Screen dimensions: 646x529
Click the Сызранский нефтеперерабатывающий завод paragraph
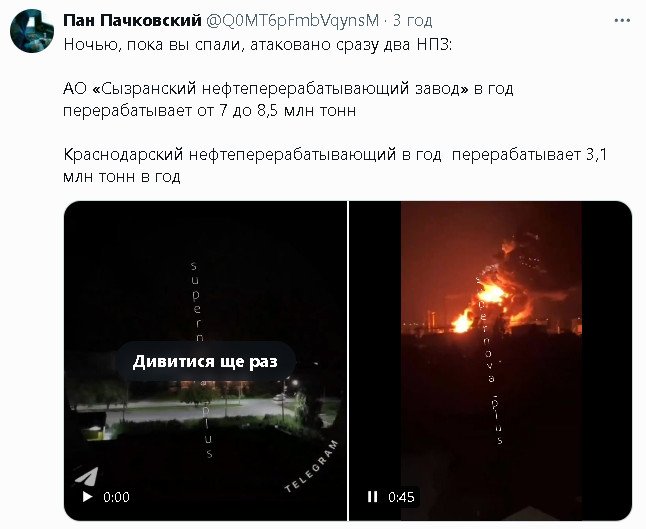pyautogui.click(x=288, y=99)
